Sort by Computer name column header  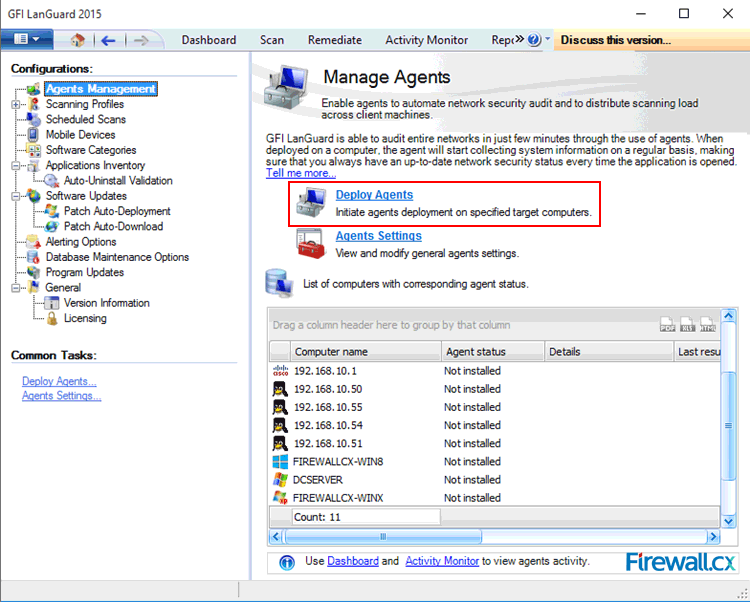coord(365,351)
